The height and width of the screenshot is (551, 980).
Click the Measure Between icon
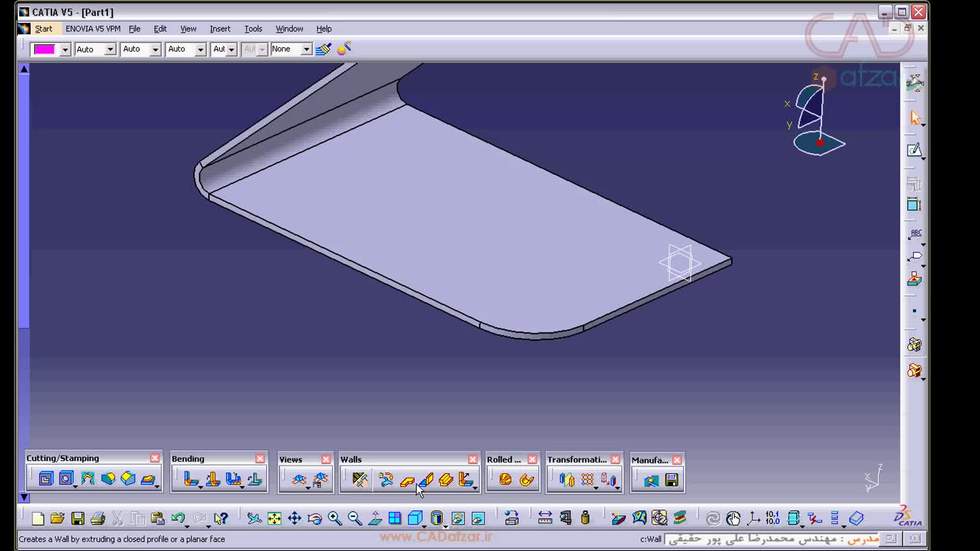pyautogui.click(x=545, y=519)
